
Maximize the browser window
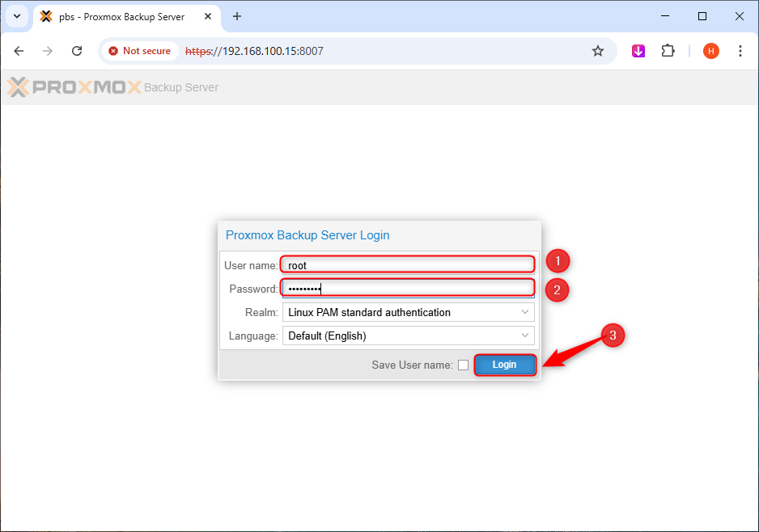tap(702, 16)
